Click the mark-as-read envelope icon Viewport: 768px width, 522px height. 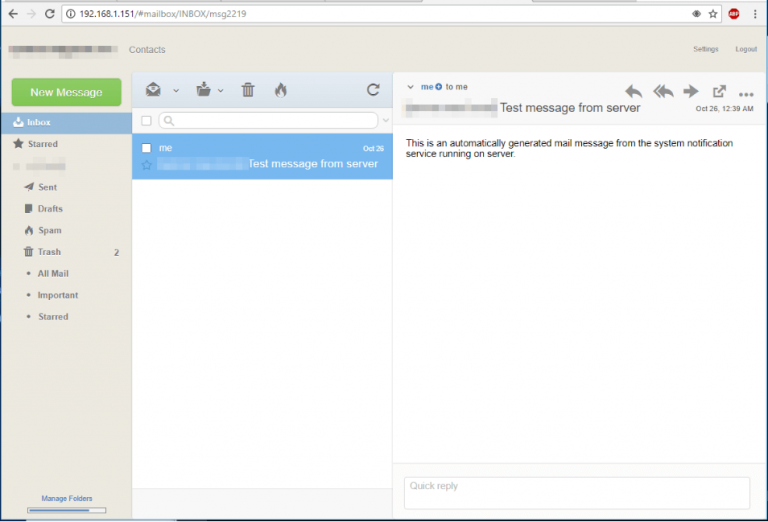click(153, 90)
